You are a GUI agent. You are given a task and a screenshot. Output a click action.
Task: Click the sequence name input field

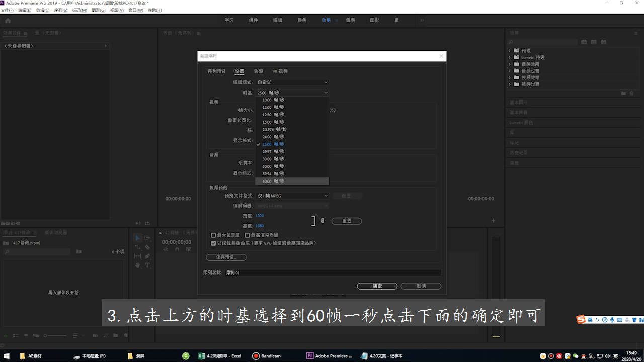tap(333, 273)
